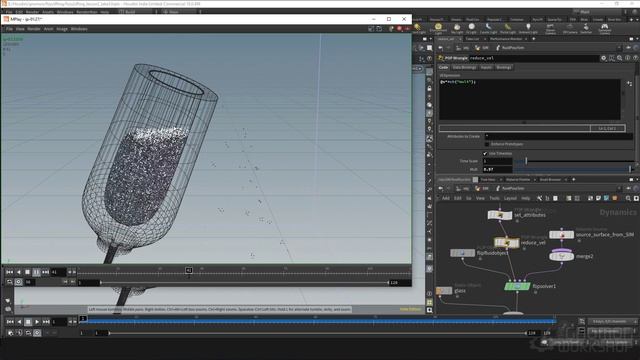
Task: Click the VEXpression code editor
Action: click(x=530, y=99)
